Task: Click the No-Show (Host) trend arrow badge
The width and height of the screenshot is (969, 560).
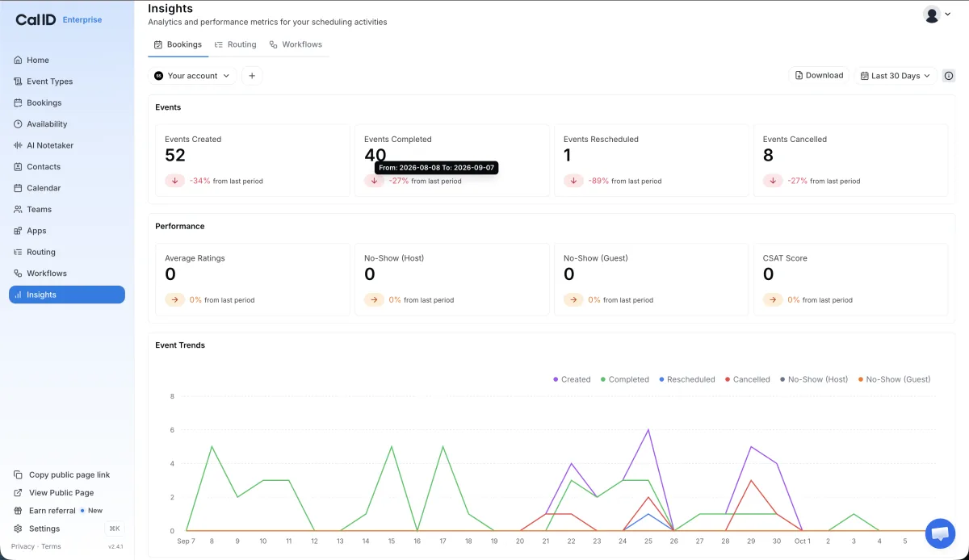Action: click(x=374, y=300)
